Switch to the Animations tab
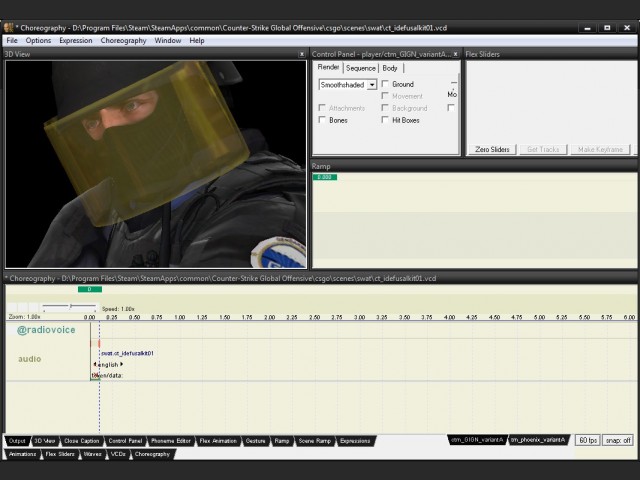The width and height of the screenshot is (640, 480). (22, 454)
